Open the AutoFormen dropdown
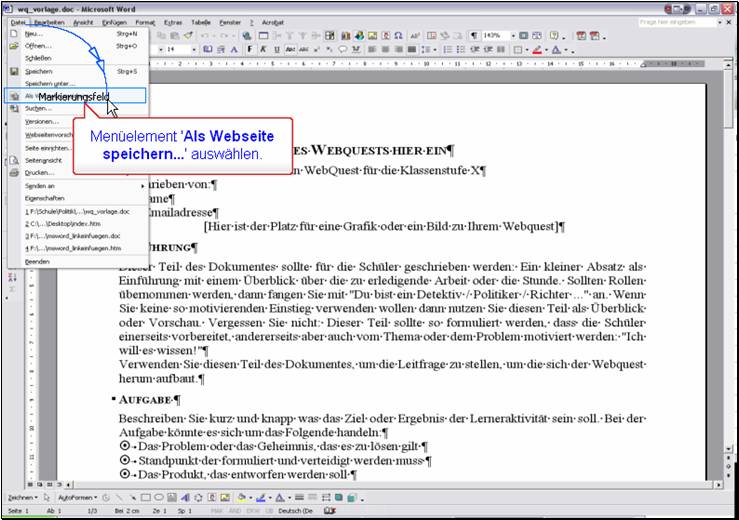The image size is (739, 520). coord(80,497)
